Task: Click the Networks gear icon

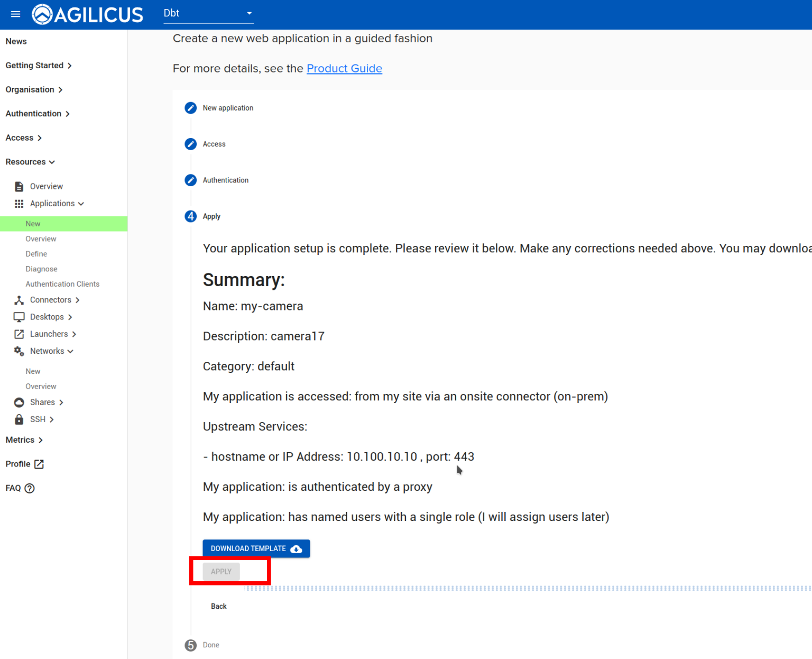Action: click(x=19, y=351)
